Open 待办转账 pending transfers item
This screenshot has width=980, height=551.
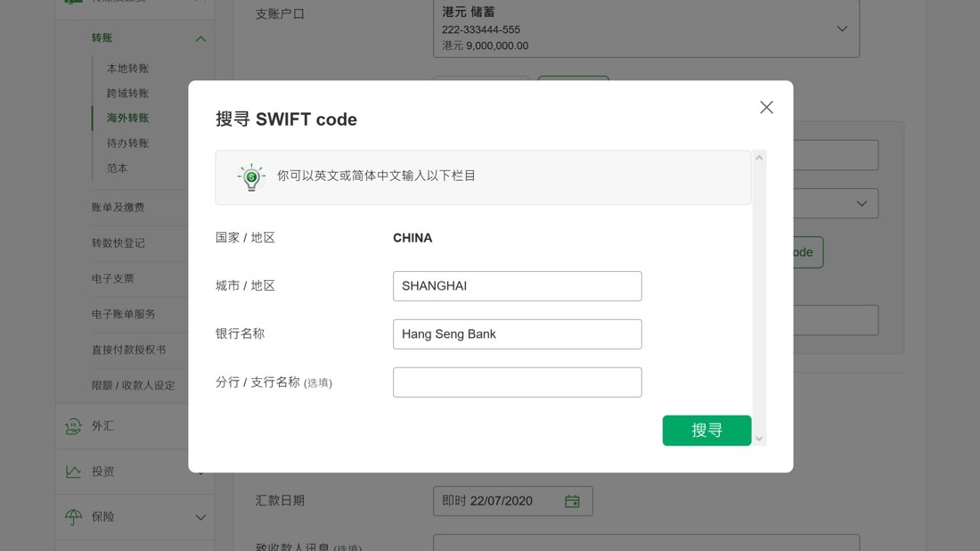coord(127,144)
